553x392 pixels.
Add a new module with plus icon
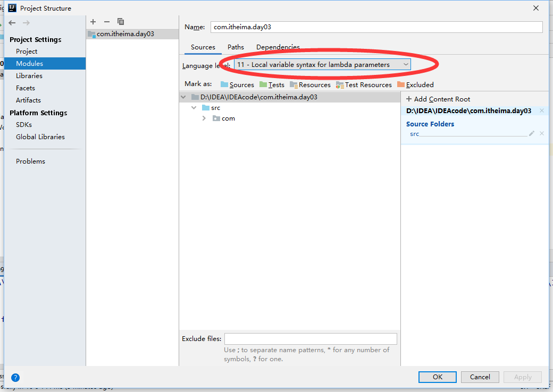(x=93, y=22)
